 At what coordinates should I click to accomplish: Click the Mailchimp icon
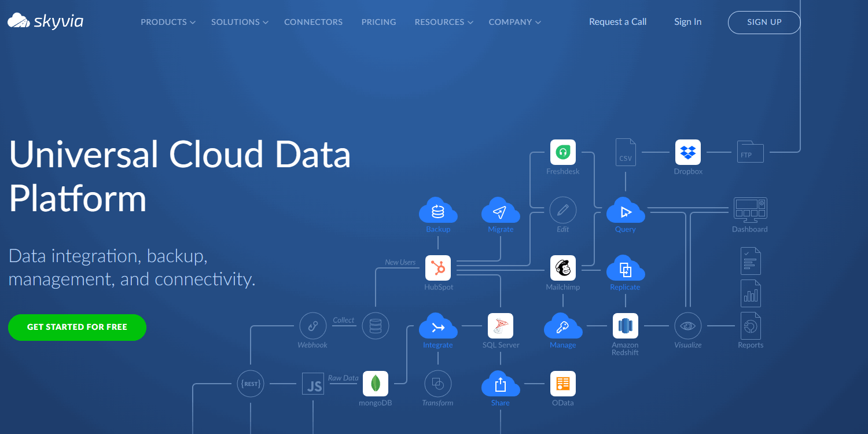563,268
